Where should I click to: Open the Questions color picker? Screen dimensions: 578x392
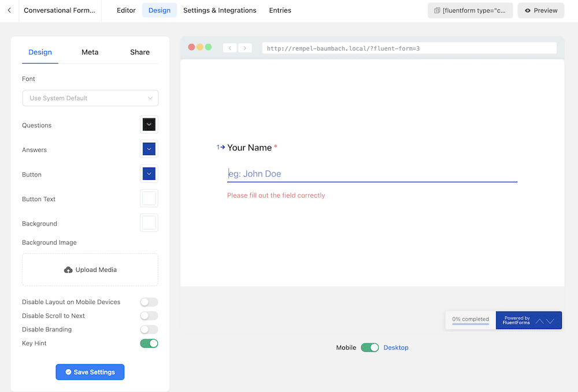coord(149,124)
